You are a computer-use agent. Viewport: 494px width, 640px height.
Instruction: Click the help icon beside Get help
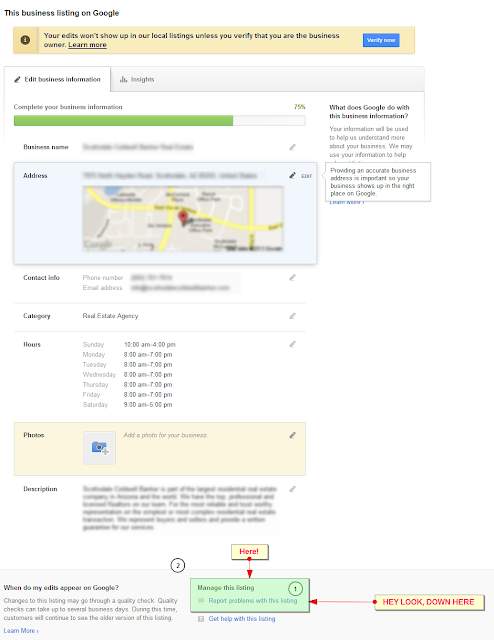click(201, 619)
